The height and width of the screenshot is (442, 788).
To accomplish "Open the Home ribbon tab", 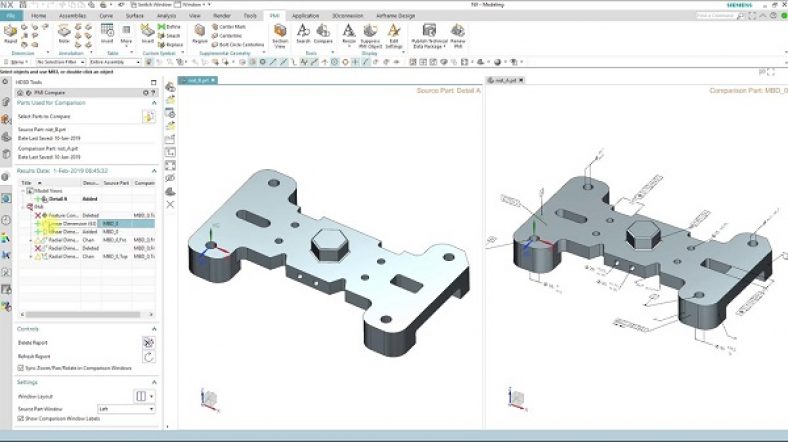I will pyautogui.click(x=39, y=16).
